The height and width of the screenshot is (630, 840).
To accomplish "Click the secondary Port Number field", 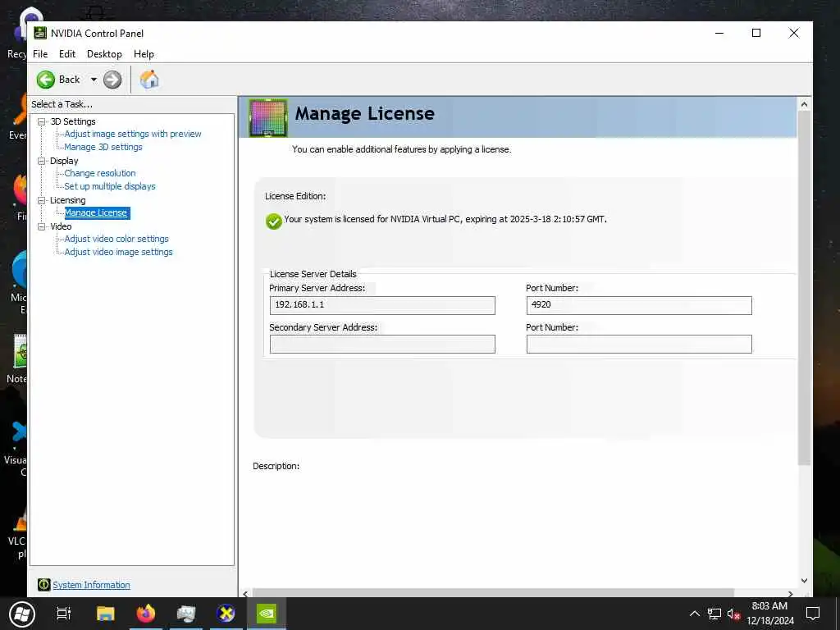I will (639, 344).
